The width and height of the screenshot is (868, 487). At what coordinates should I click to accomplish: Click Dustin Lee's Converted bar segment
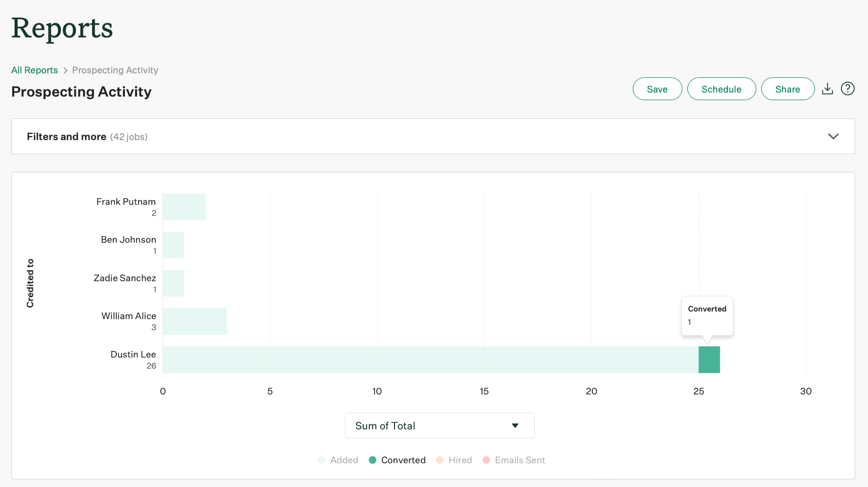pos(709,360)
